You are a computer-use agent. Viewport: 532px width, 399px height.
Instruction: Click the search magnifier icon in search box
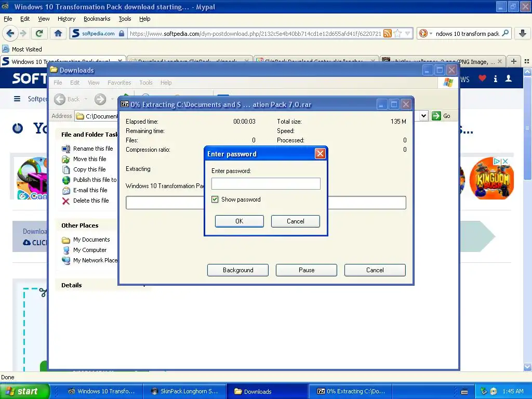click(505, 33)
